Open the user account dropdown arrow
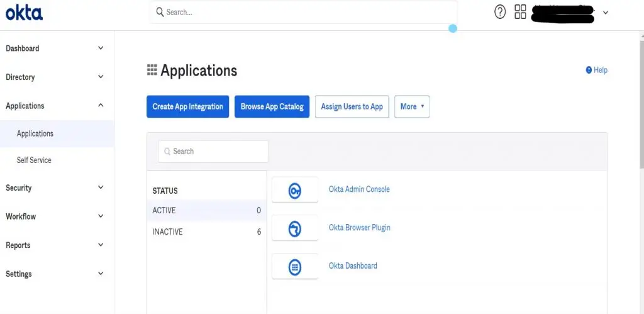The width and height of the screenshot is (644, 314). click(x=606, y=13)
